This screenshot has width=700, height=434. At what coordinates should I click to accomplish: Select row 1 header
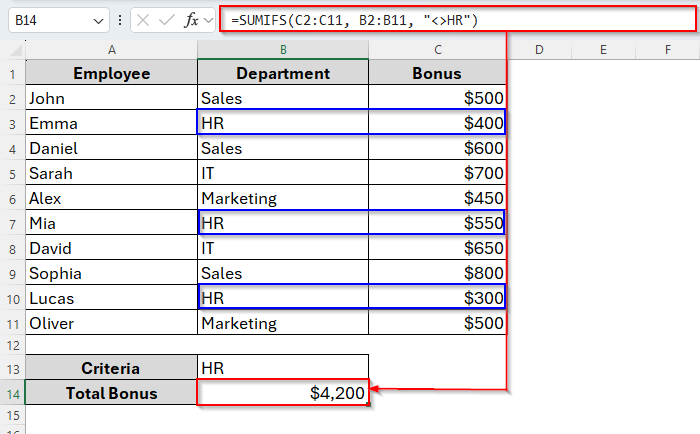click(12, 73)
